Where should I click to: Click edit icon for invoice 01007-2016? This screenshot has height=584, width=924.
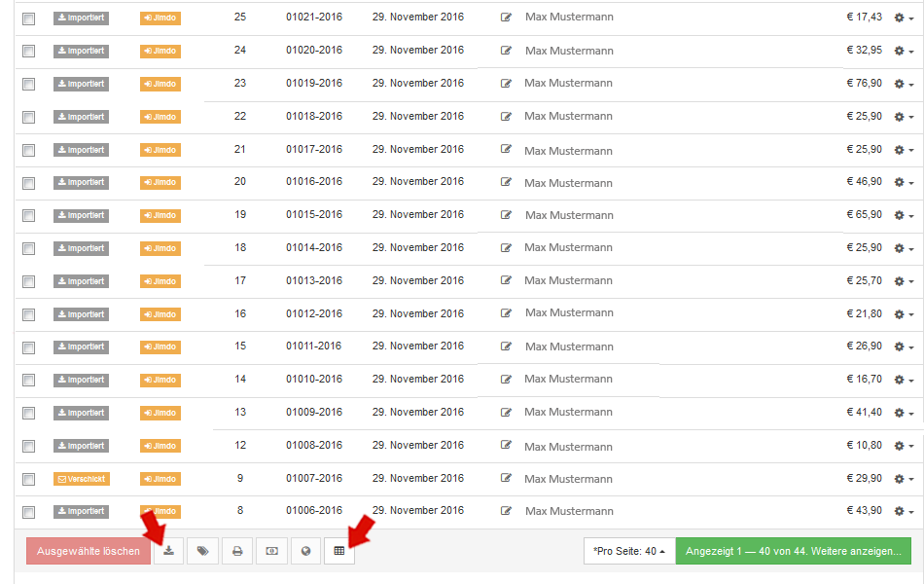pos(506,479)
